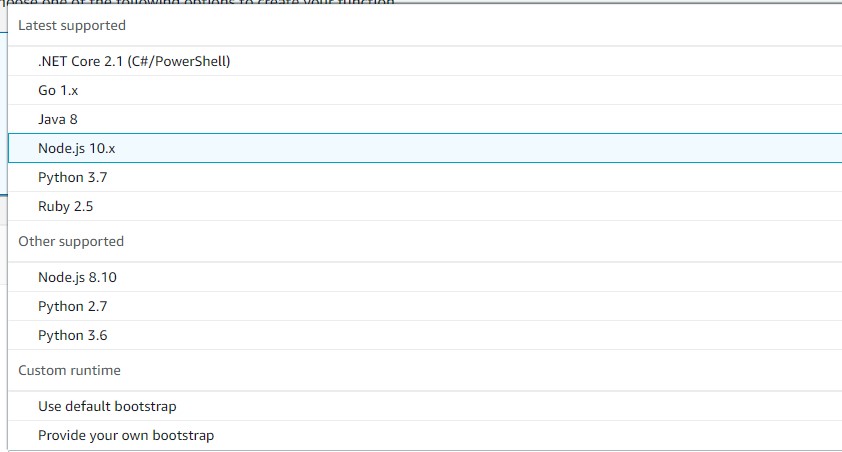The width and height of the screenshot is (842, 452).
Task: Select the only Ruby runtime entry
Action: click(x=65, y=206)
